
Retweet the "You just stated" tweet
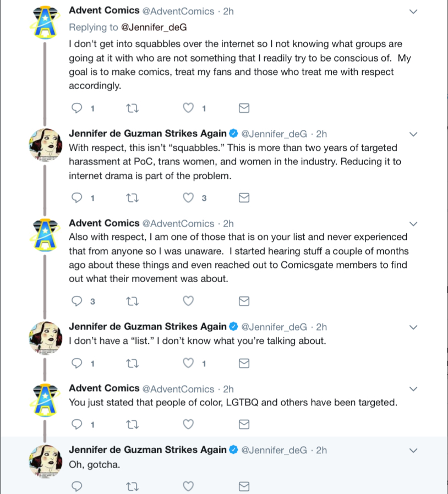click(133, 425)
